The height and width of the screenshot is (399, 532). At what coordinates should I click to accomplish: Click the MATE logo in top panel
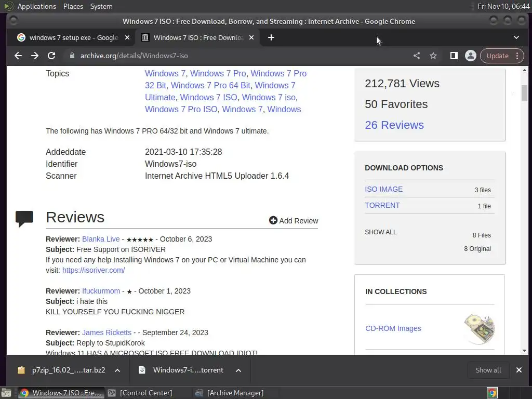[x=9, y=6]
